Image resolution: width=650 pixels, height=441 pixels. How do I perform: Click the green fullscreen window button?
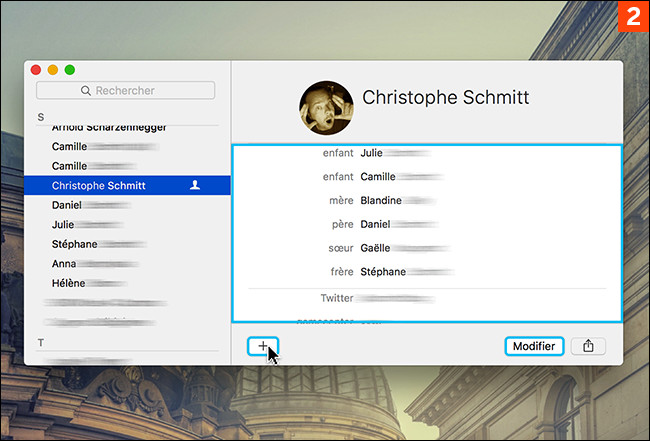click(70, 69)
